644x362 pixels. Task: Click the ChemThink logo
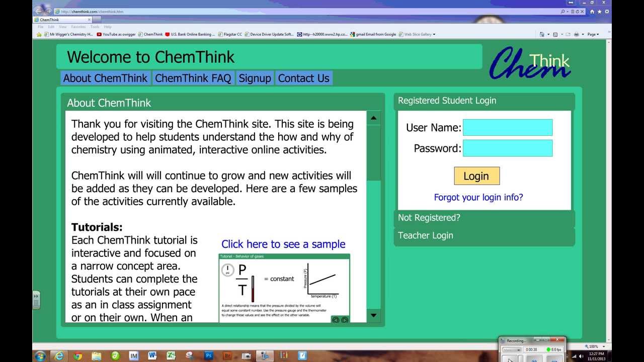(530, 63)
